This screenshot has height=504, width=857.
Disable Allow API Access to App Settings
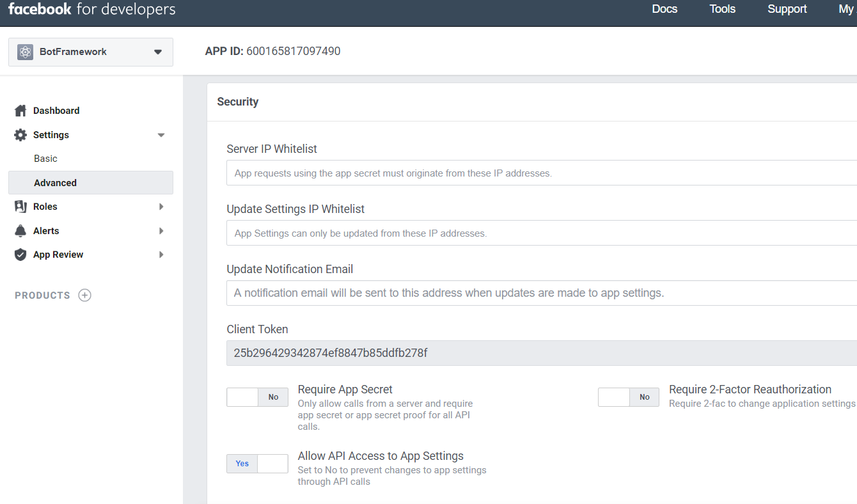(257, 464)
